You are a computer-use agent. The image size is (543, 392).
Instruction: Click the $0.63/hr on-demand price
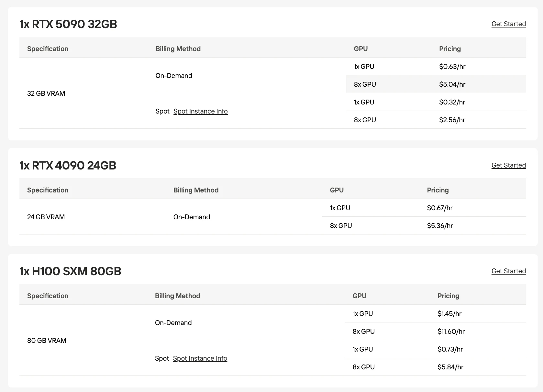point(452,67)
